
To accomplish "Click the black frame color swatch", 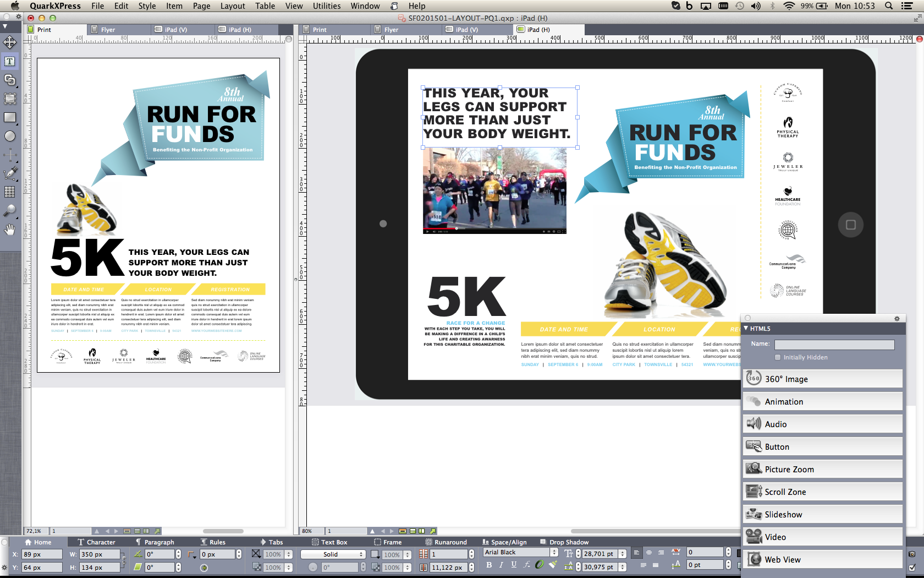I will [x=376, y=554].
